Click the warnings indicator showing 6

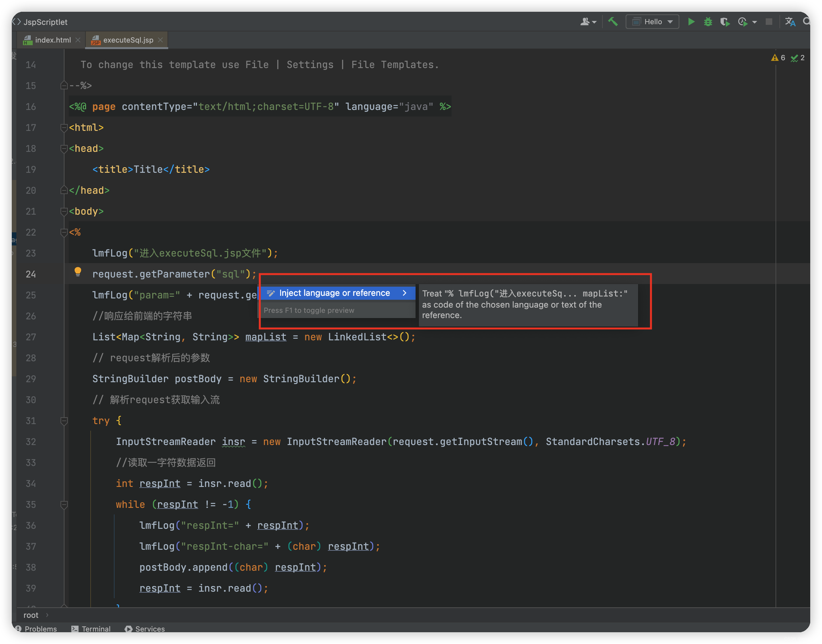click(x=778, y=58)
